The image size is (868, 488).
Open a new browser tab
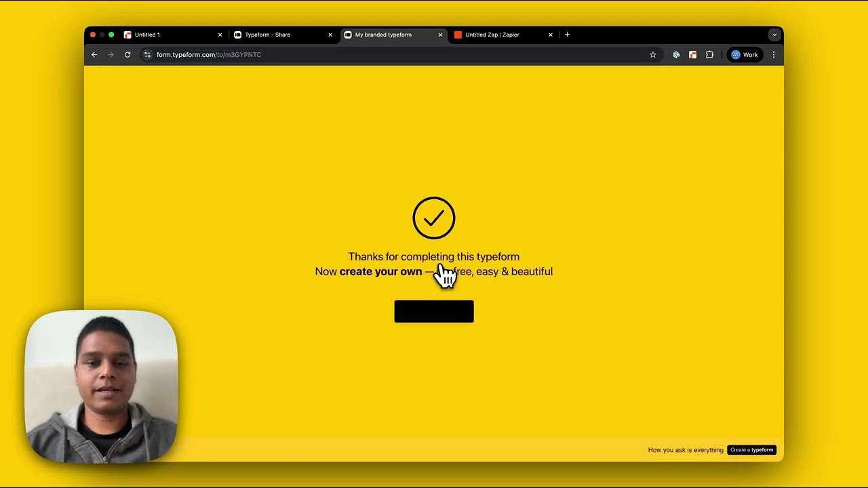click(568, 35)
